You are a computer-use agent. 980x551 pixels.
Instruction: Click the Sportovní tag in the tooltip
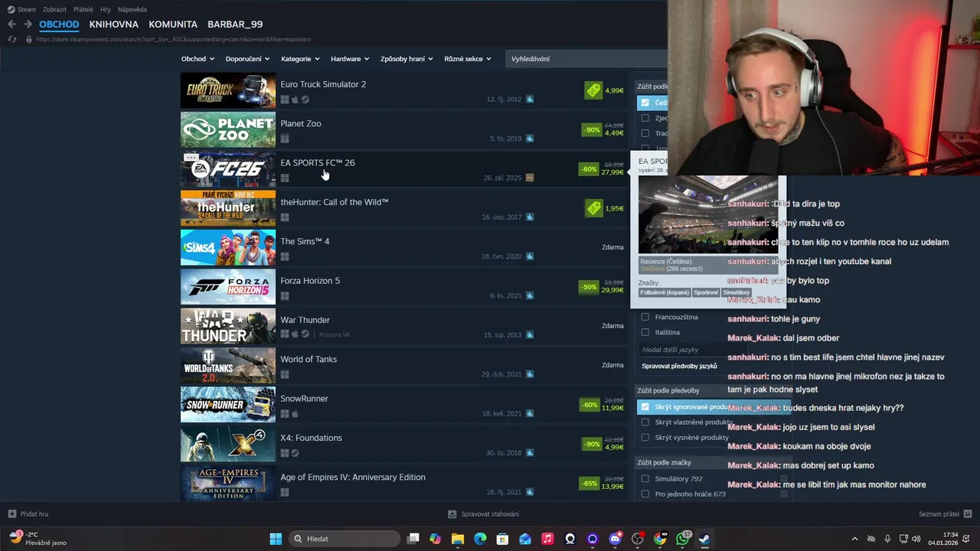click(x=706, y=292)
